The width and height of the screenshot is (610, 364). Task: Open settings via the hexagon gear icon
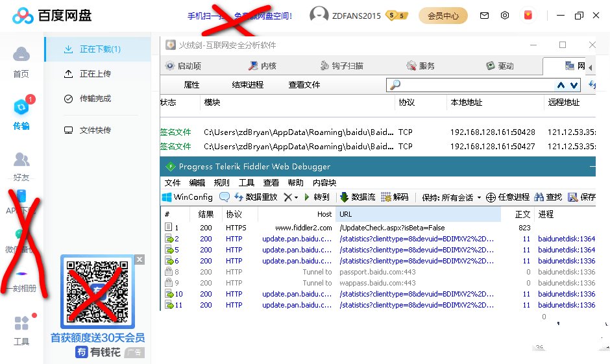[505, 16]
